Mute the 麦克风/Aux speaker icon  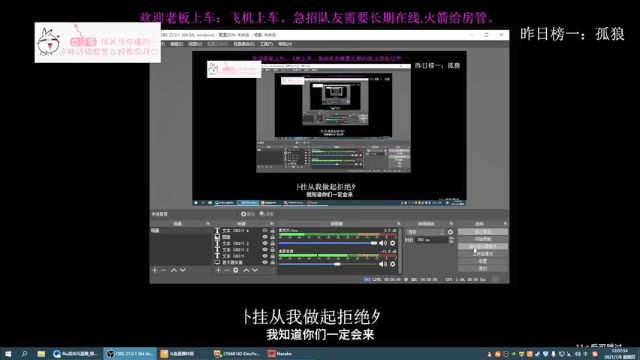tap(383, 243)
